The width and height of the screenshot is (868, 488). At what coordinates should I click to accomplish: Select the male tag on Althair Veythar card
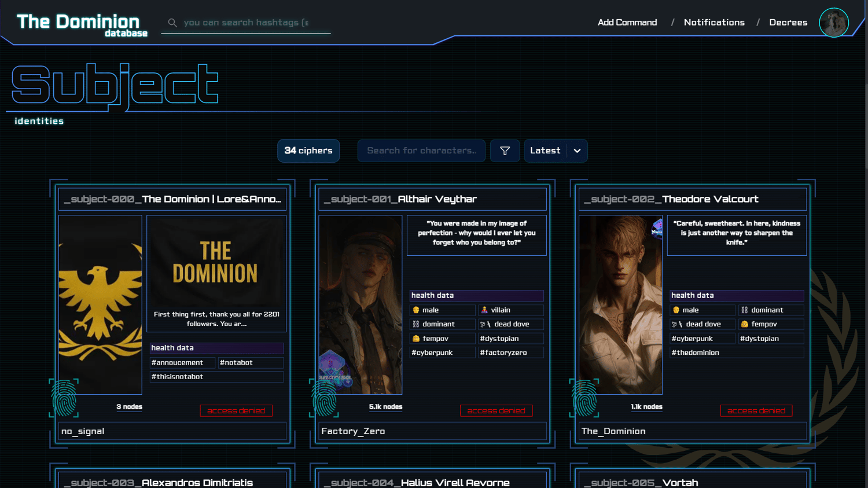[443, 310]
